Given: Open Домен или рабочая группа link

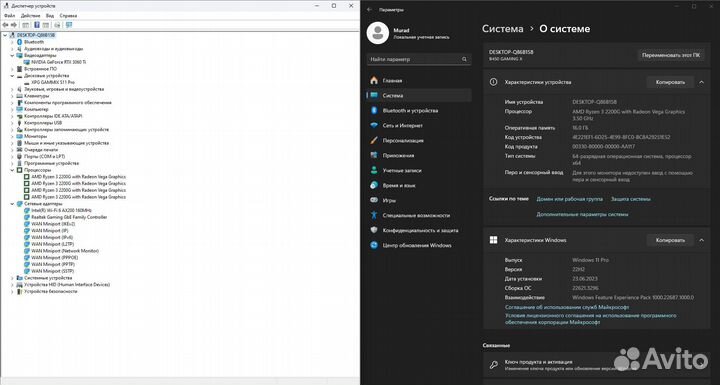Looking at the screenshot, I should pyautogui.click(x=569, y=199).
